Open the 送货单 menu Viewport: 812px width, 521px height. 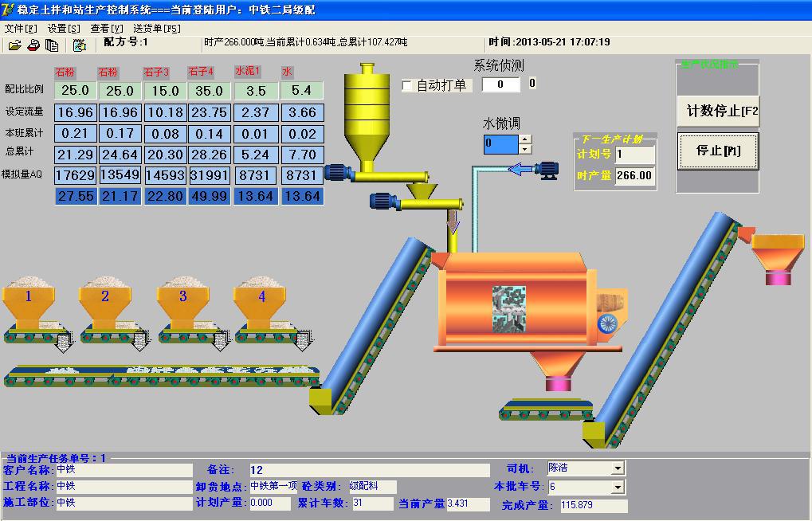(x=162, y=28)
